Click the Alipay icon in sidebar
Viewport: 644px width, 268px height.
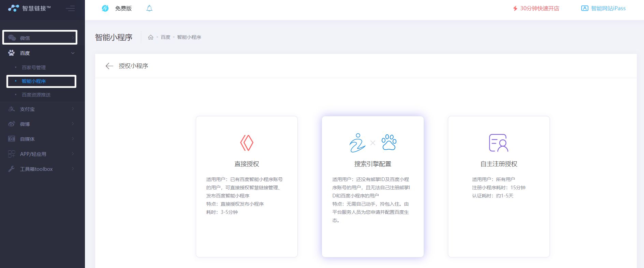coord(12,109)
